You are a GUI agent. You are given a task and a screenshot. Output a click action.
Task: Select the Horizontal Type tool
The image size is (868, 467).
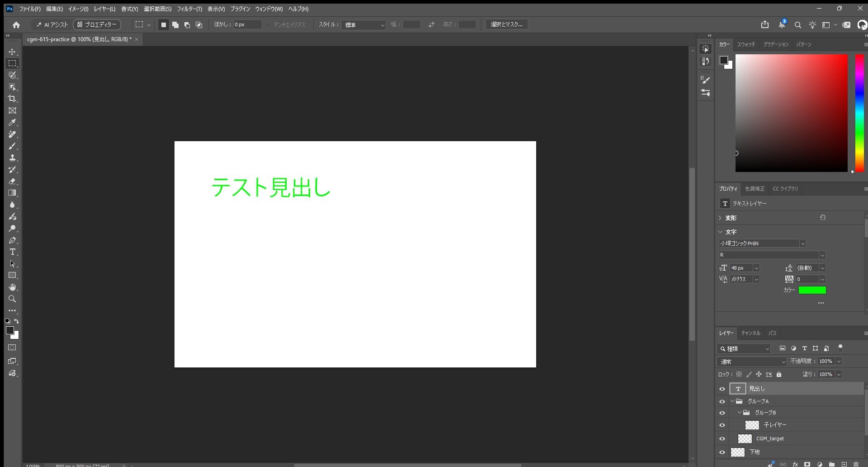[12, 252]
